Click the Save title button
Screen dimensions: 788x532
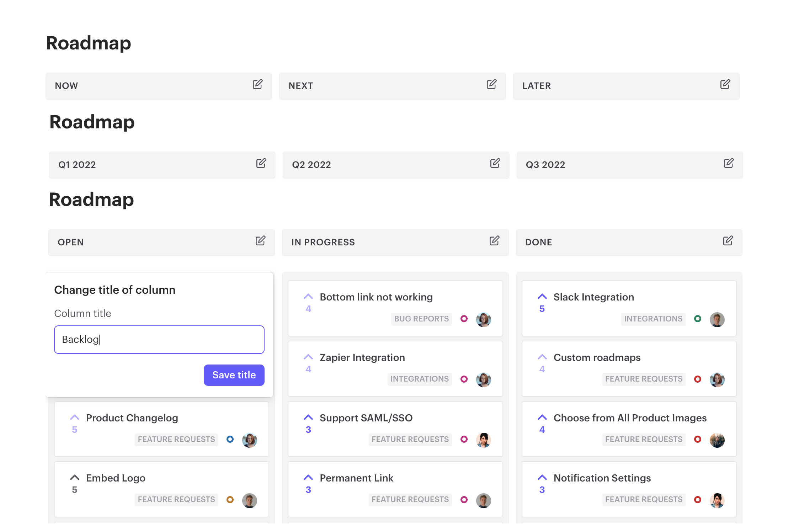coord(234,375)
